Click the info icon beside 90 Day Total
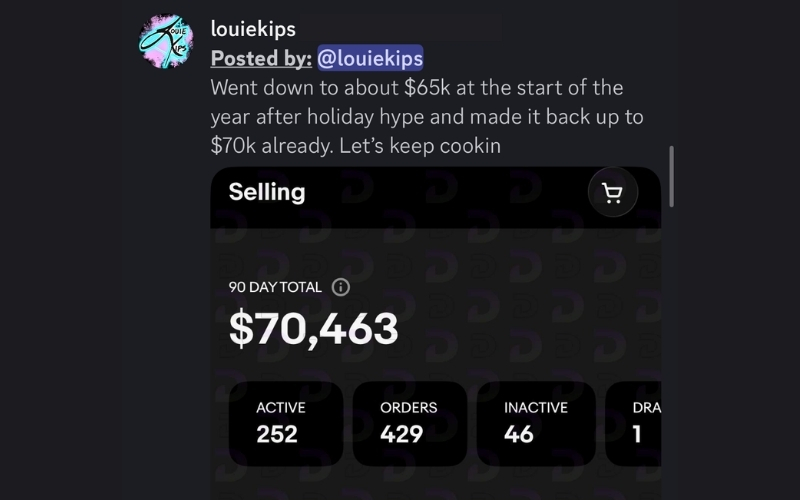This screenshot has height=500, width=800. pyautogui.click(x=340, y=287)
